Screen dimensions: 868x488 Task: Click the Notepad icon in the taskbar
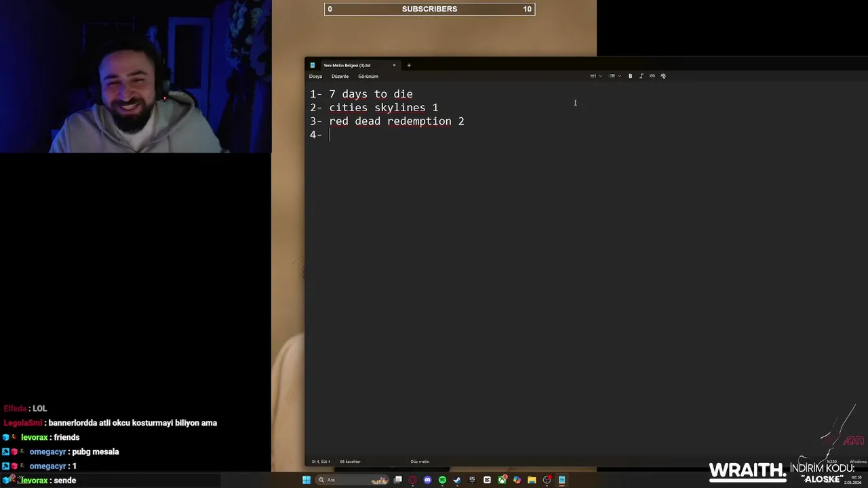(x=561, y=480)
